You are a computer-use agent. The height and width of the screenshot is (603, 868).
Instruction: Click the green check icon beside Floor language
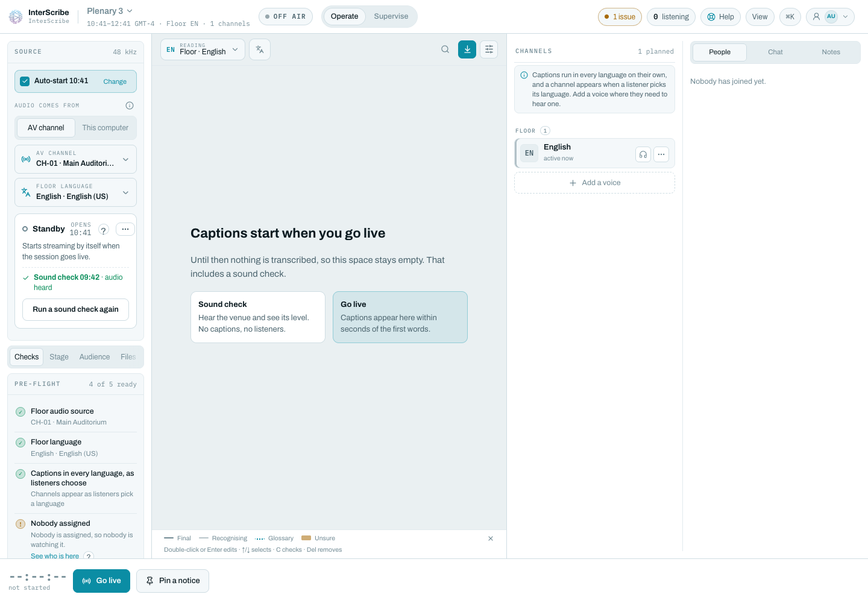click(20, 443)
